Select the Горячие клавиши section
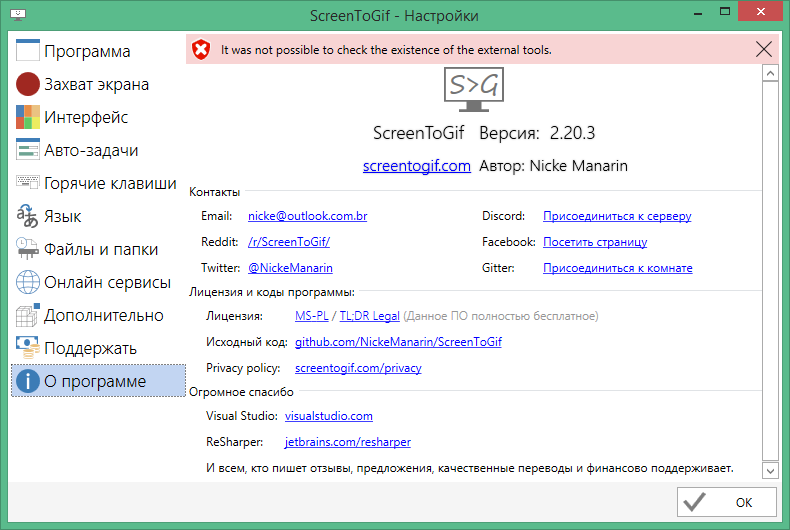Image resolution: width=790 pixels, height=530 pixels. pyautogui.click(x=98, y=183)
